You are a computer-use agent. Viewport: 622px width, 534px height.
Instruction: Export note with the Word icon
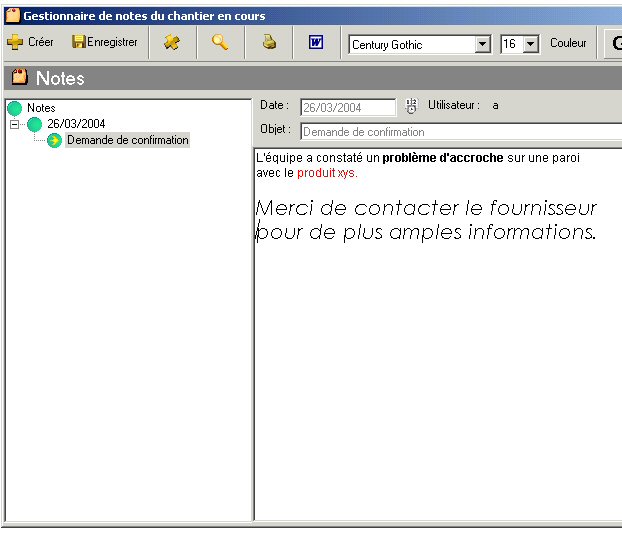[x=316, y=42]
